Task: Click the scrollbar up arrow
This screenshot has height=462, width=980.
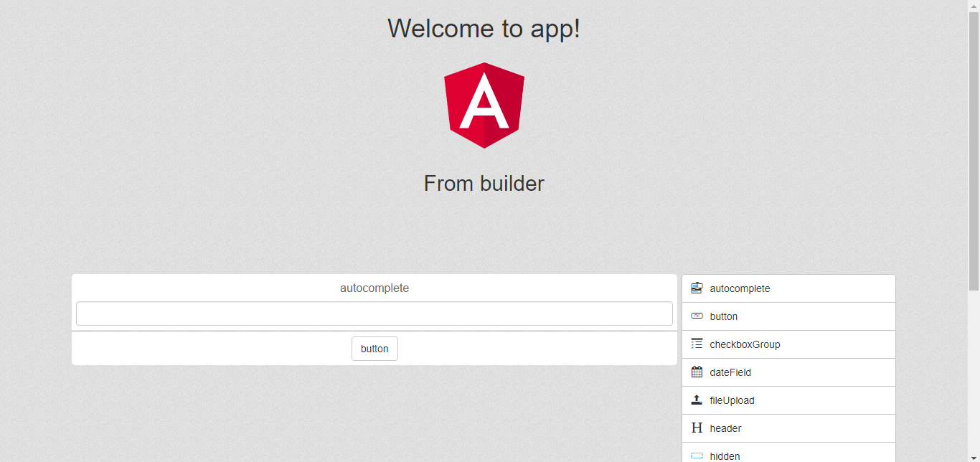Action: [974, 5]
